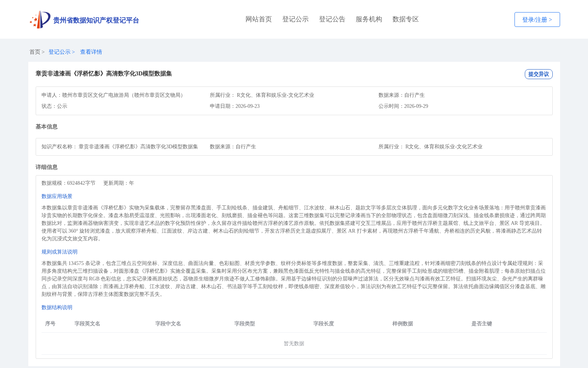The height and width of the screenshot is (368, 588).
Task: Click the 字段英文名 column header
Action: point(87,323)
